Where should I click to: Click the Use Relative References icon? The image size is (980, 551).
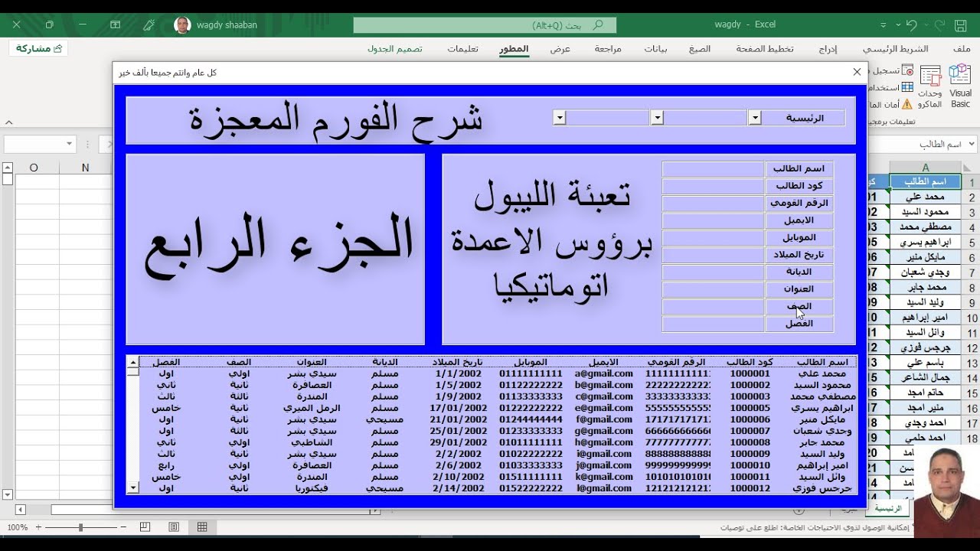click(907, 87)
